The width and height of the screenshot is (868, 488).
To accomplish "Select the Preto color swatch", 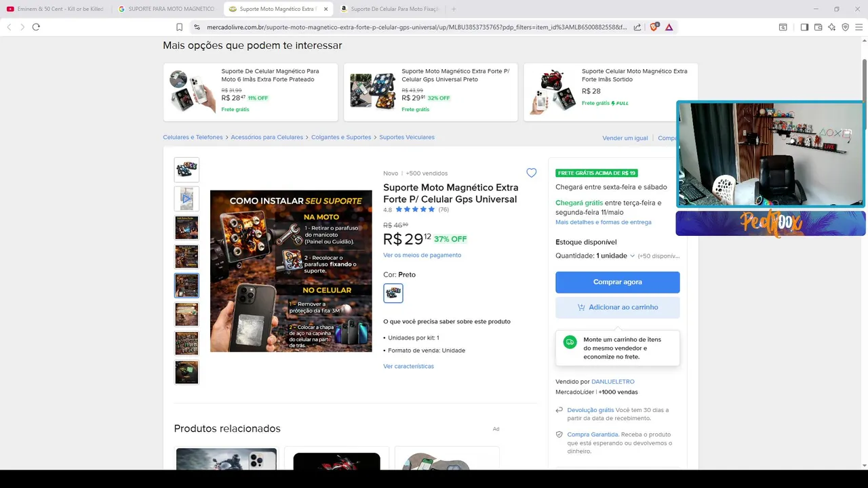I will pos(393,293).
